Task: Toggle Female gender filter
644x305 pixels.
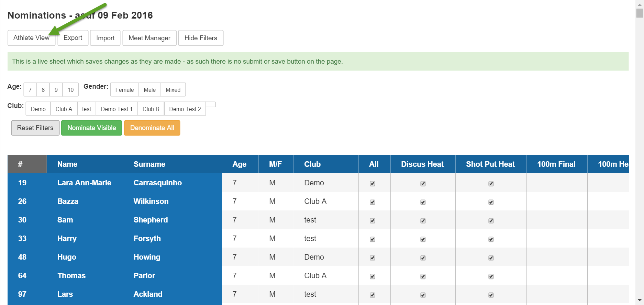Action: click(x=124, y=90)
